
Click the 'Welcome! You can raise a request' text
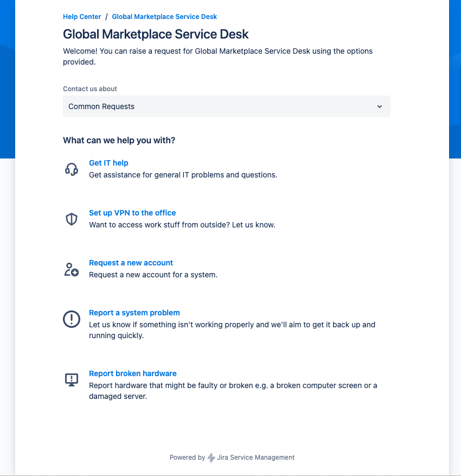(x=218, y=56)
